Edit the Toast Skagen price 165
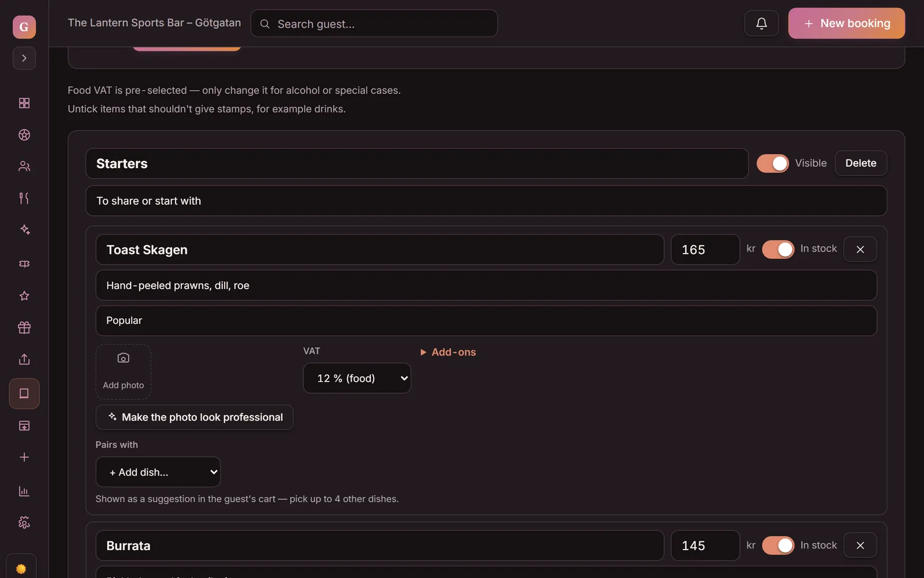Viewport: 924px width, 578px height. point(705,250)
